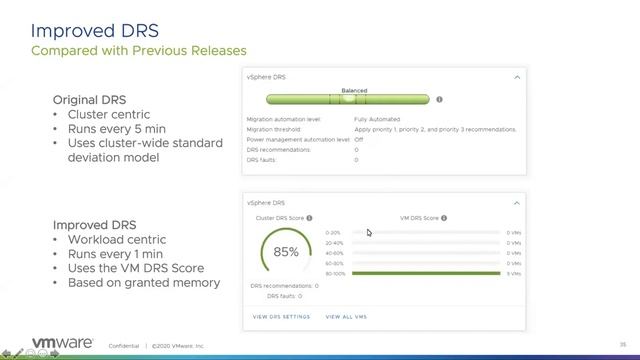
Task: Click 'Workload centric' bullet
Action: click(117, 240)
